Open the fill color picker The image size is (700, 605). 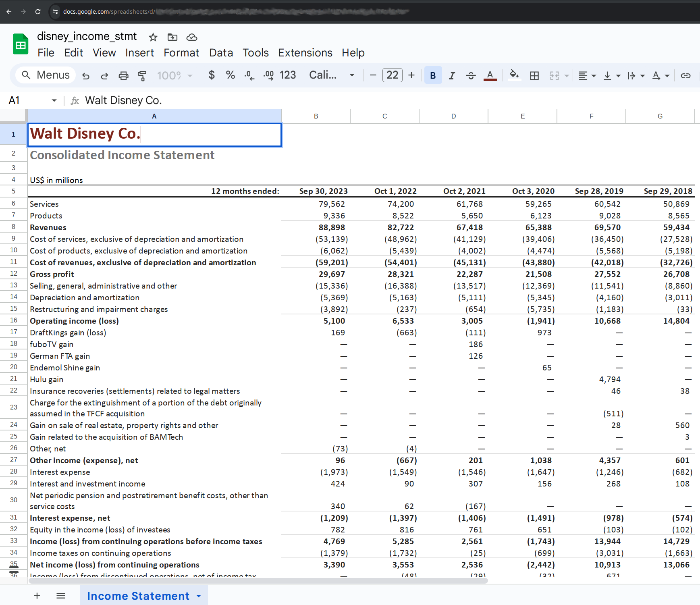point(514,75)
